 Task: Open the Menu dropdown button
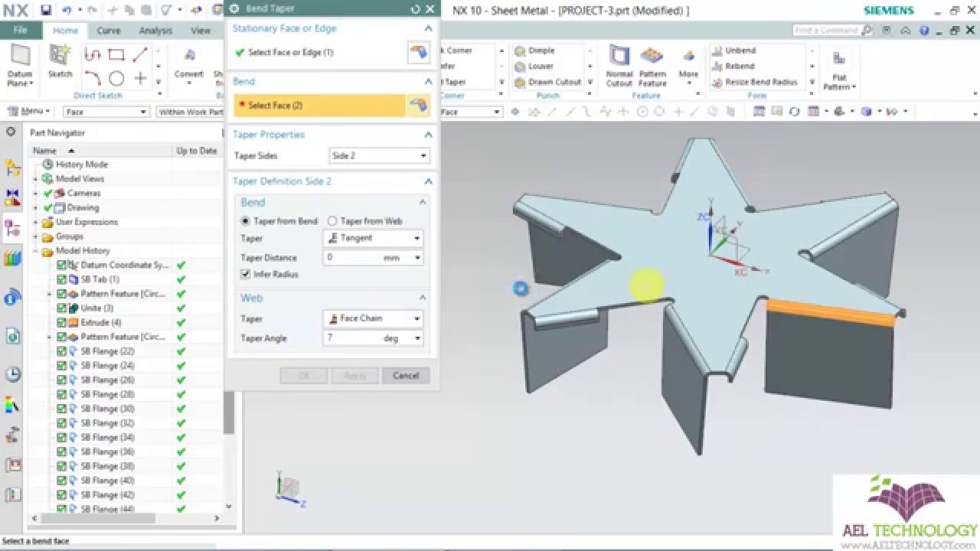[x=31, y=112]
